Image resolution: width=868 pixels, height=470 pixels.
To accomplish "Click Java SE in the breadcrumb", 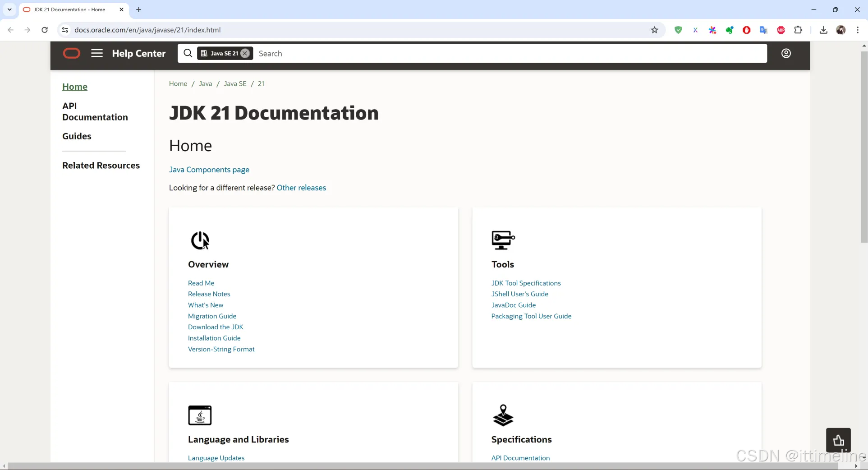I will tap(235, 83).
